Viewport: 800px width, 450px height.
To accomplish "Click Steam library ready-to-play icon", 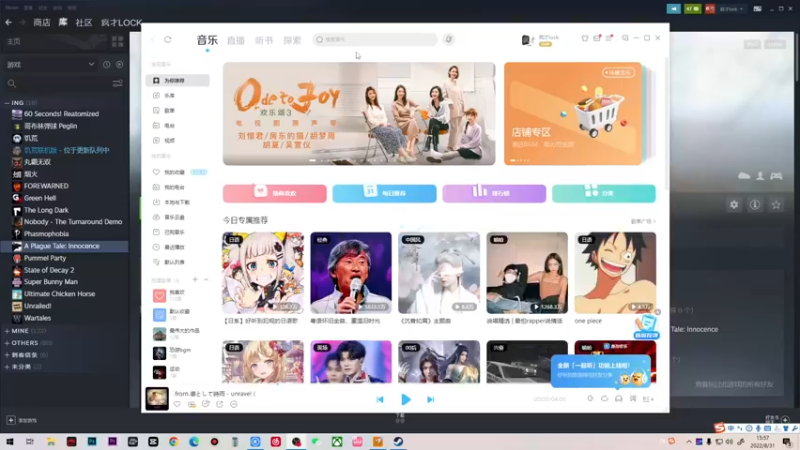I will pyautogui.click(x=119, y=65).
